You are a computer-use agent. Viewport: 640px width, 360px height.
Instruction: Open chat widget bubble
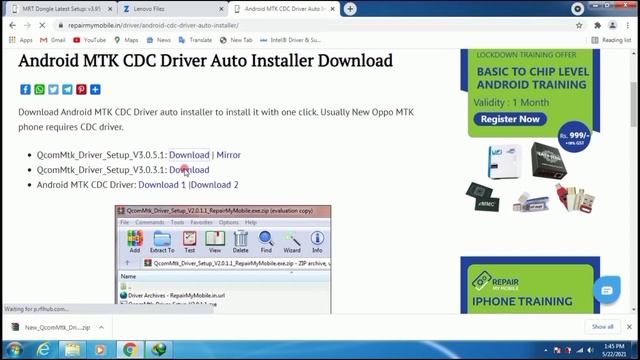(x=607, y=290)
